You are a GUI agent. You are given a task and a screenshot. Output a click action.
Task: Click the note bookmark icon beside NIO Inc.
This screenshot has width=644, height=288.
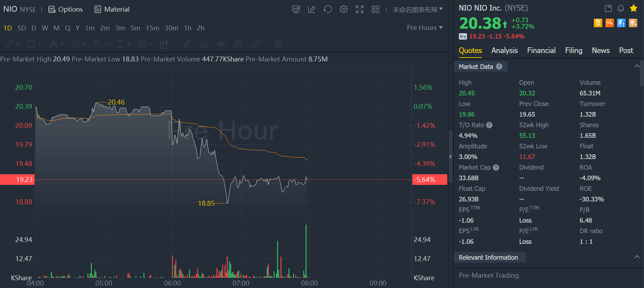pyautogui.click(x=608, y=8)
